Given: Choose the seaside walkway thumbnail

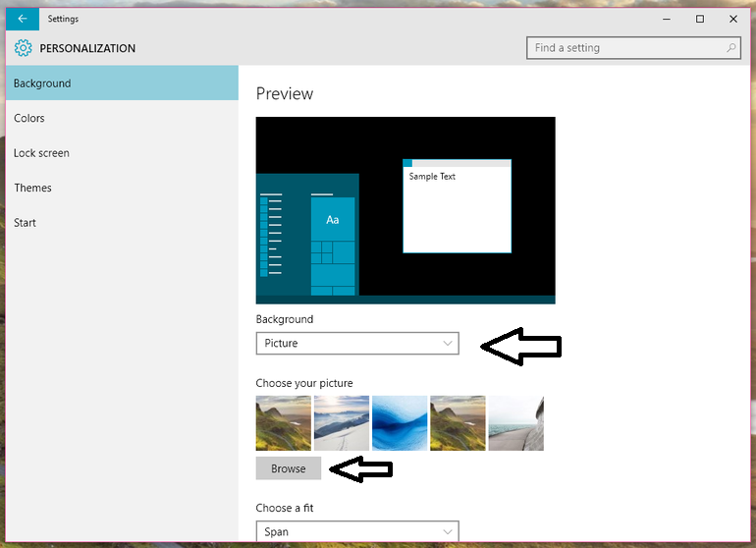Looking at the screenshot, I should point(515,423).
